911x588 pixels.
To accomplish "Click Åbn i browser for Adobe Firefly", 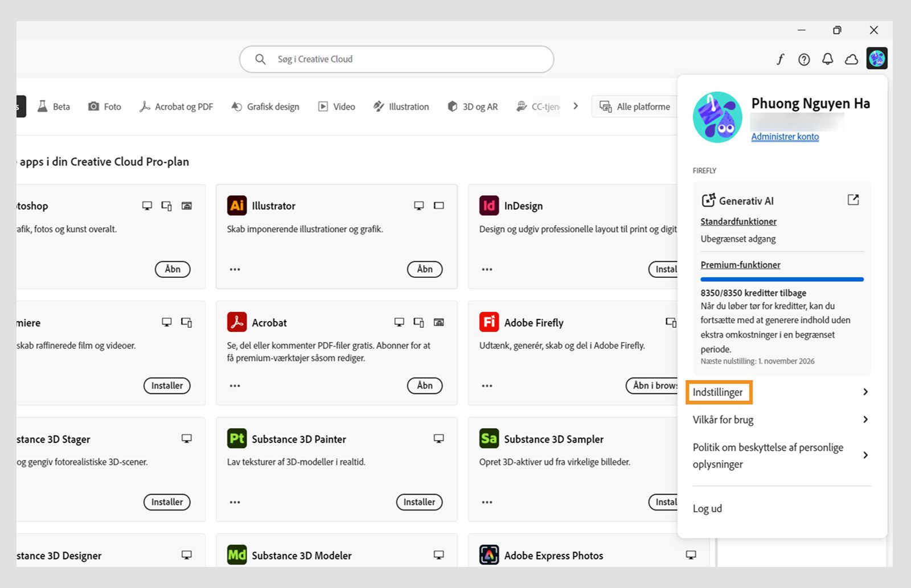I will point(652,385).
